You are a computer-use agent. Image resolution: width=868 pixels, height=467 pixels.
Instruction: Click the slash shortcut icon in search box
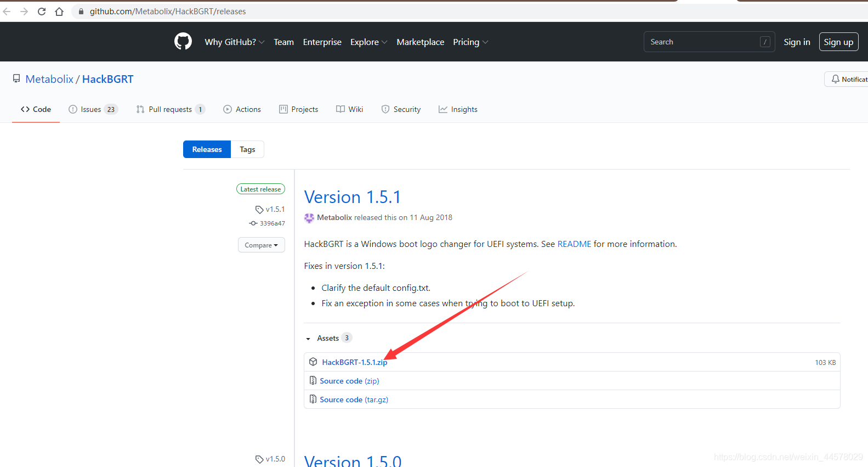(x=765, y=42)
